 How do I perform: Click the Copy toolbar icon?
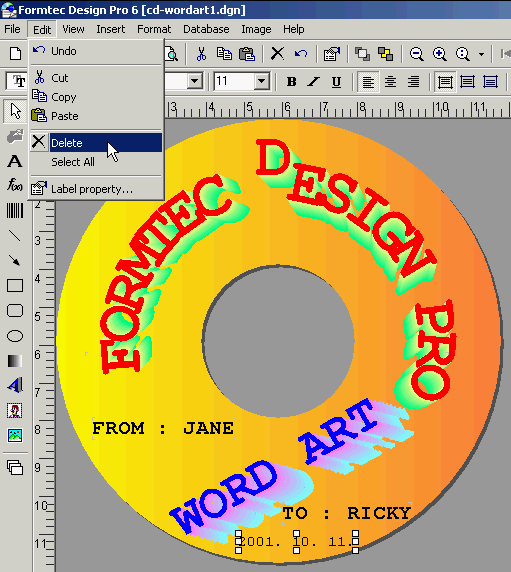coord(224,54)
